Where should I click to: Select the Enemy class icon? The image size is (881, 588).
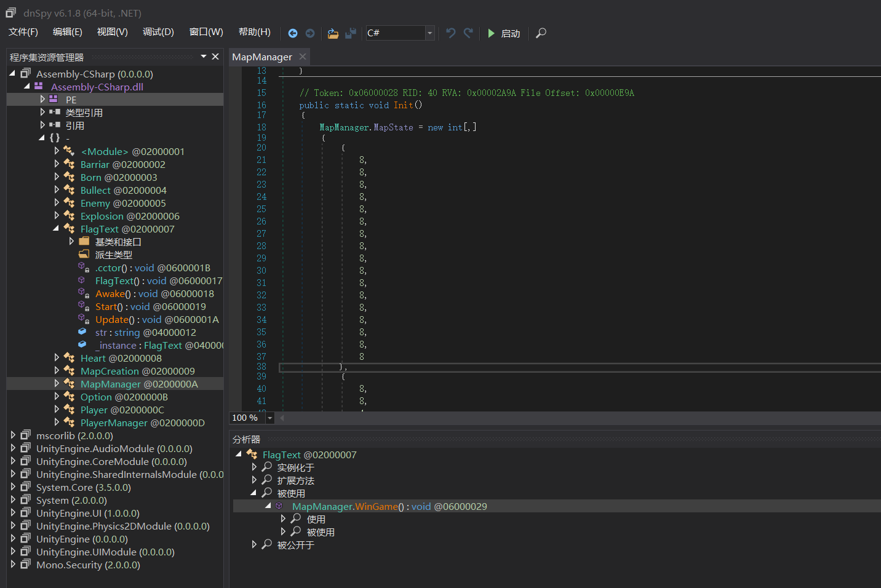click(70, 203)
